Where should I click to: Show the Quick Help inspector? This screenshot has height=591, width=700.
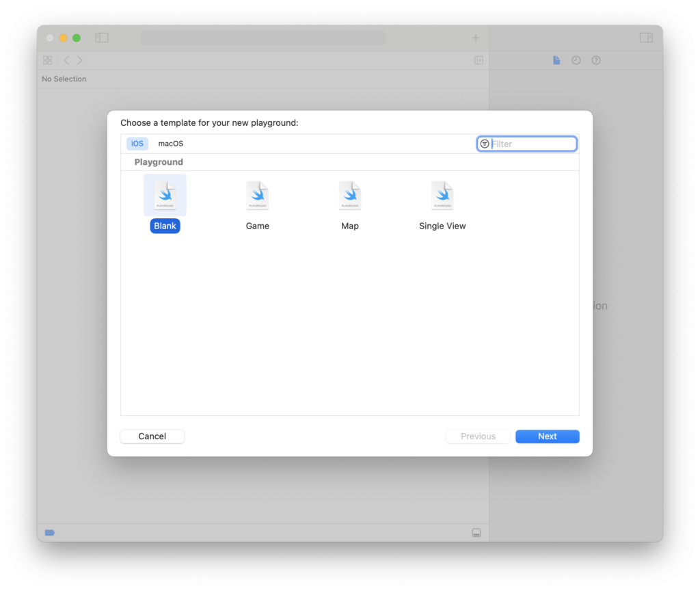(596, 60)
